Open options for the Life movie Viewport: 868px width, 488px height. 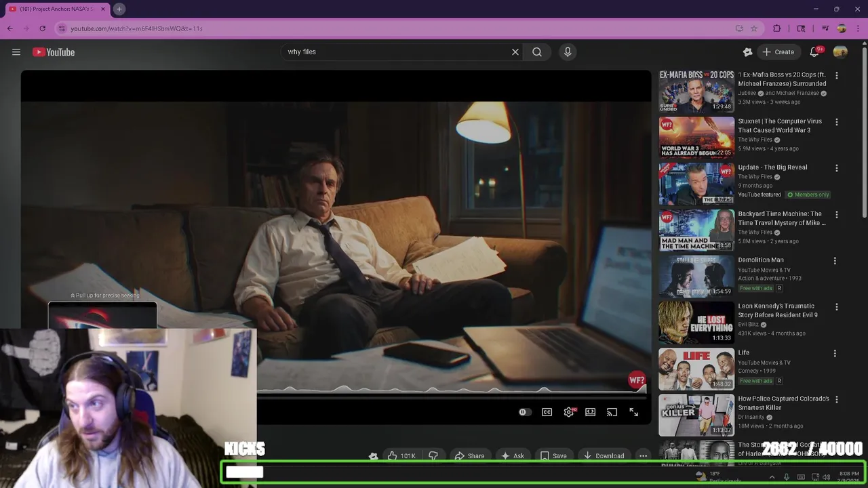[x=835, y=353]
